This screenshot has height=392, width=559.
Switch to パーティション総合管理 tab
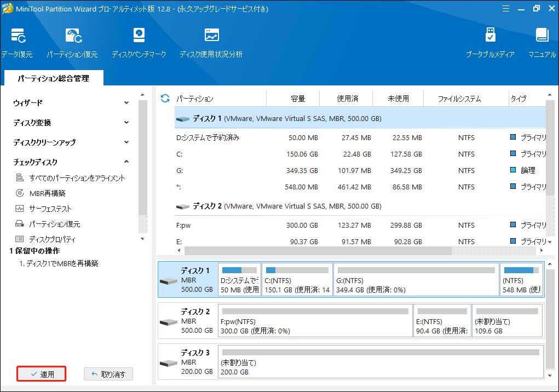(x=54, y=78)
